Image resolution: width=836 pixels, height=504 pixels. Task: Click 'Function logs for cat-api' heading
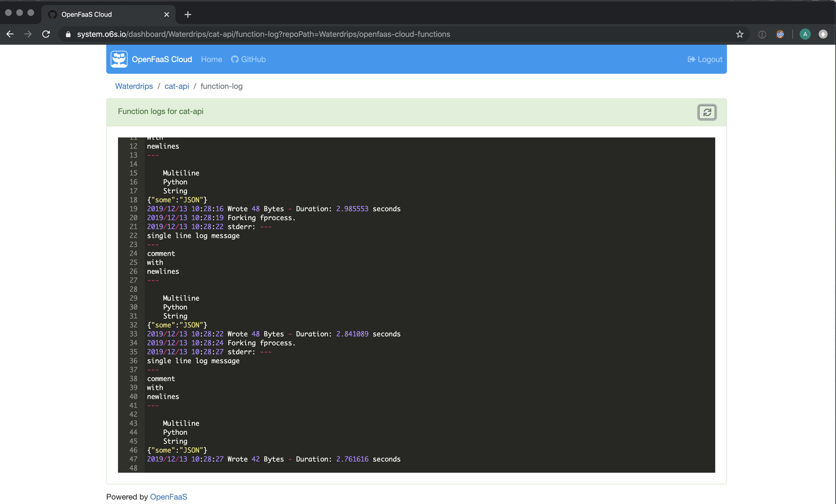click(161, 111)
